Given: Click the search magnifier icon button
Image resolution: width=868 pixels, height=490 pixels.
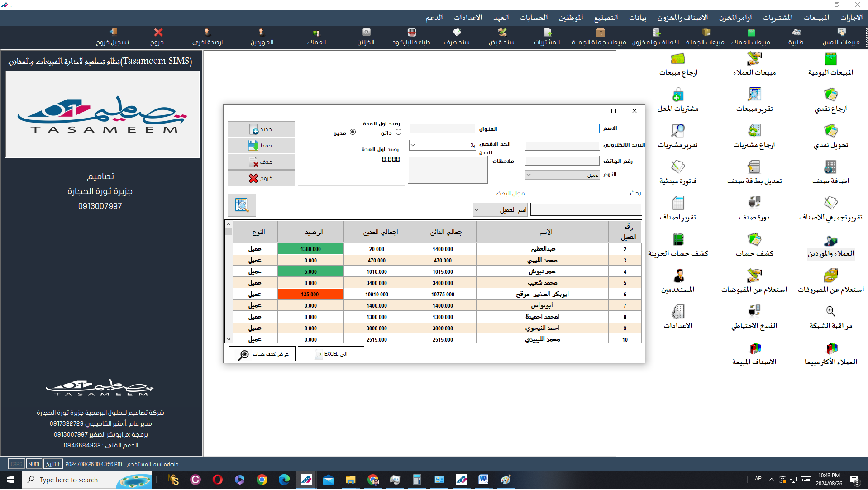Looking at the screenshot, I should pos(242,205).
